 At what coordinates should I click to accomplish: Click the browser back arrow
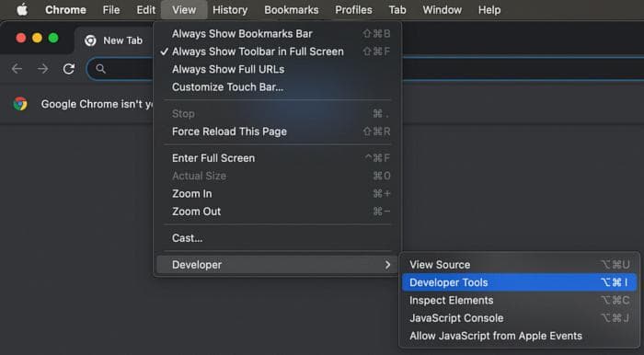[x=17, y=69]
